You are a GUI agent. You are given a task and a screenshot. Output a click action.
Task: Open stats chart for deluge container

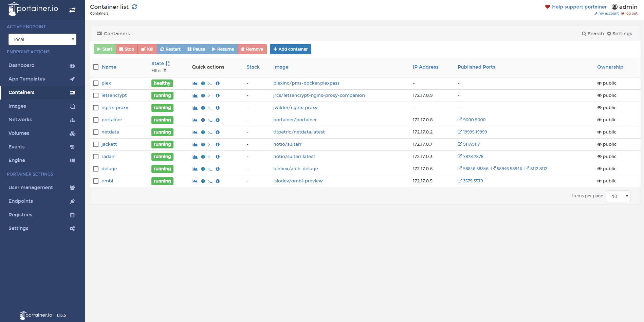point(195,169)
